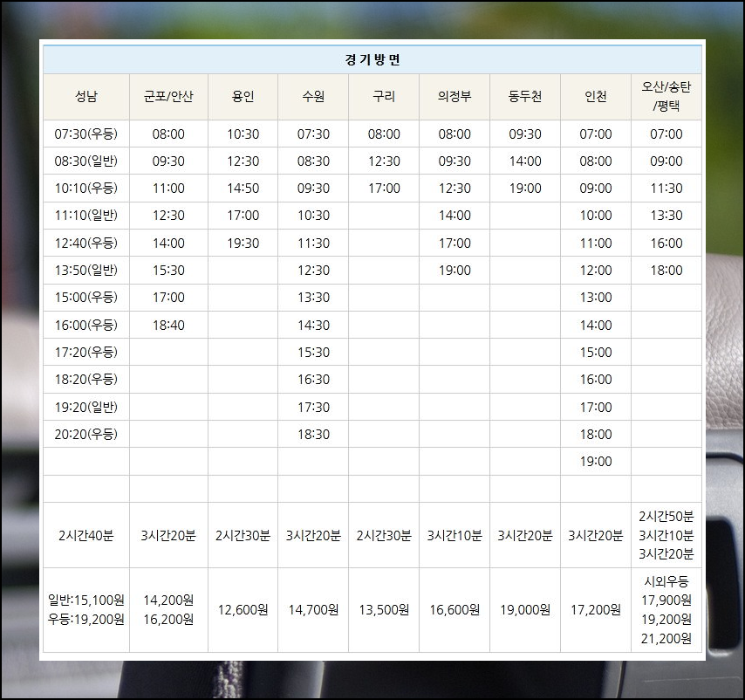
Task: Click '18:40' in the 군포/안산 column
Action: [x=168, y=325]
